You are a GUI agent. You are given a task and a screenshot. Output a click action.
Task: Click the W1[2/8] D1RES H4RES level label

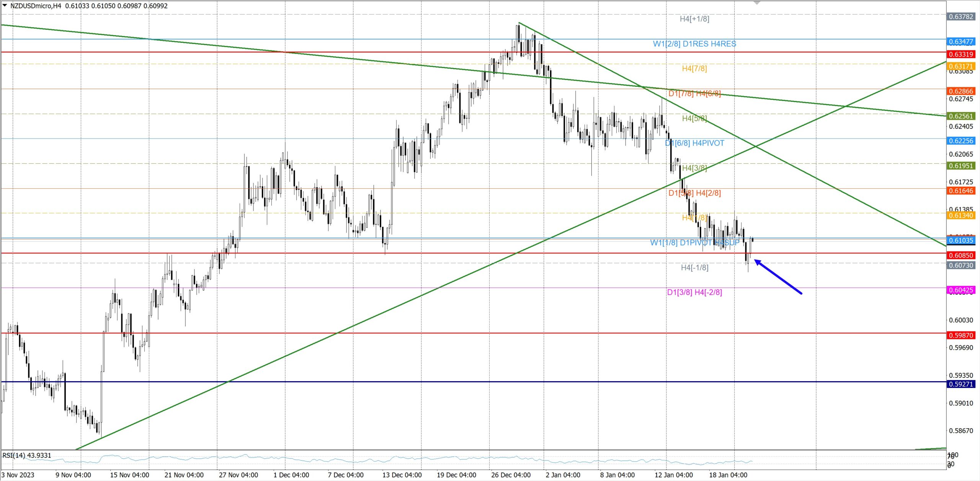(x=694, y=44)
